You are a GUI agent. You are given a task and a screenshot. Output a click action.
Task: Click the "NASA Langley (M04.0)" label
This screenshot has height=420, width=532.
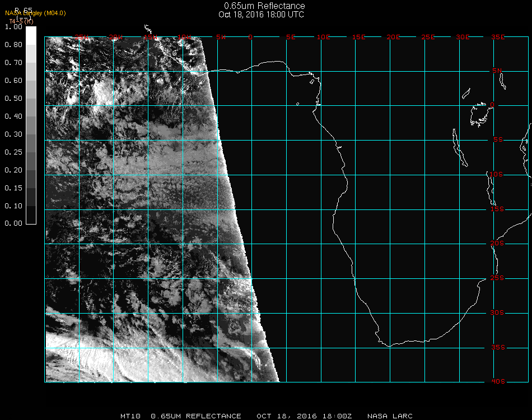click(x=35, y=13)
